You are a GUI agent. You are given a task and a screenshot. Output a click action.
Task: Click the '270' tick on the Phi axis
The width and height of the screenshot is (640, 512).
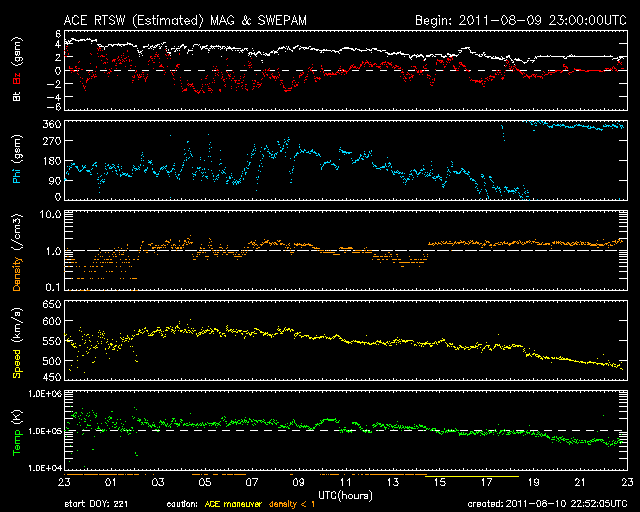click(52, 141)
